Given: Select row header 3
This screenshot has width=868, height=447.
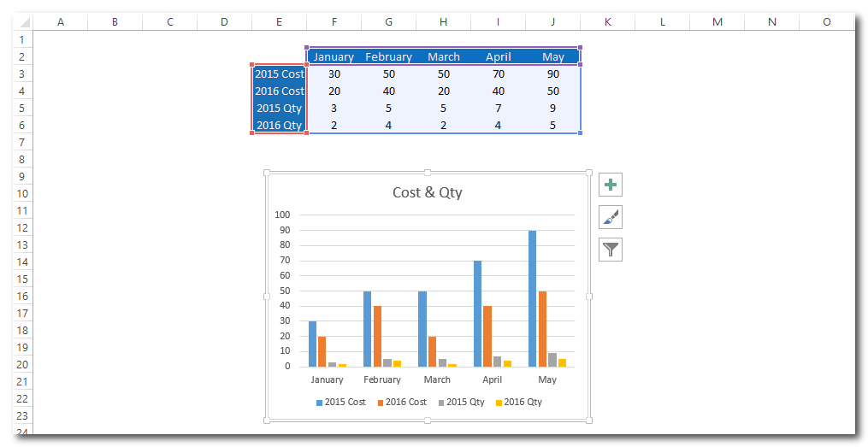Looking at the screenshot, I should click(21, 74).
